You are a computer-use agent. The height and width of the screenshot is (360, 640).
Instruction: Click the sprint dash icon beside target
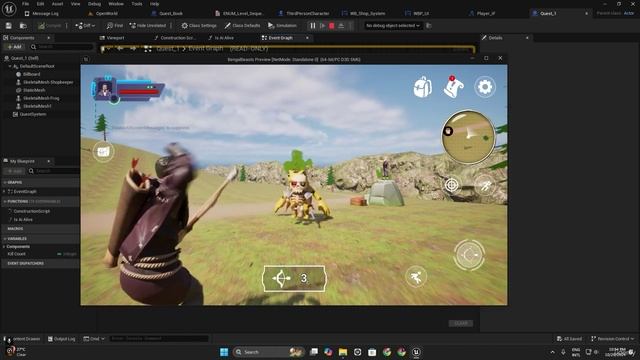click(x=485, y=186)
